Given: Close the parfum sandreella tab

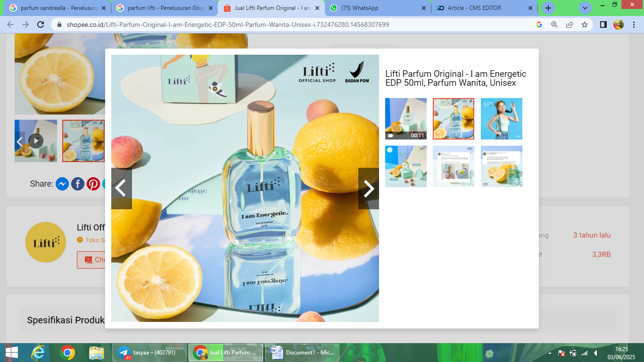Looking at the screenshot, I should [x=104, y=8].
